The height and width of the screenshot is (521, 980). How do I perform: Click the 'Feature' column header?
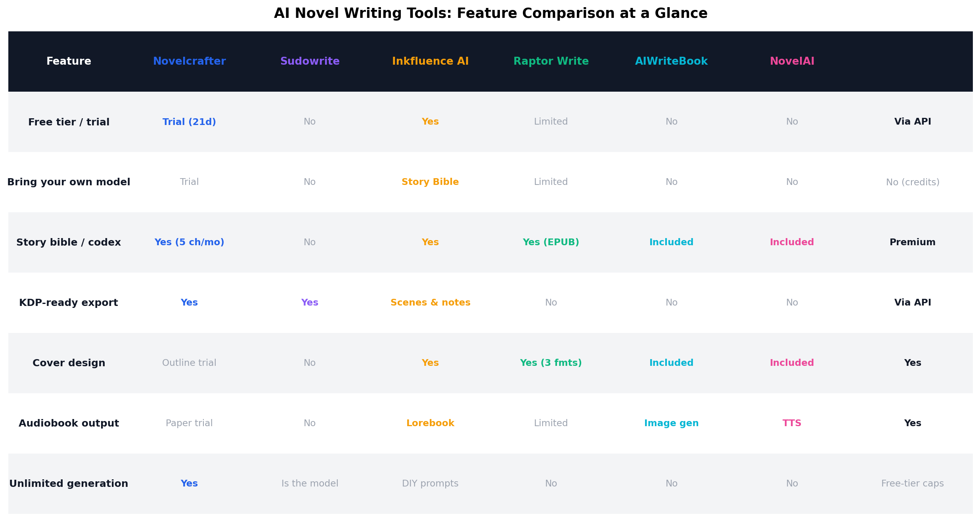click(x=69, y=62)
